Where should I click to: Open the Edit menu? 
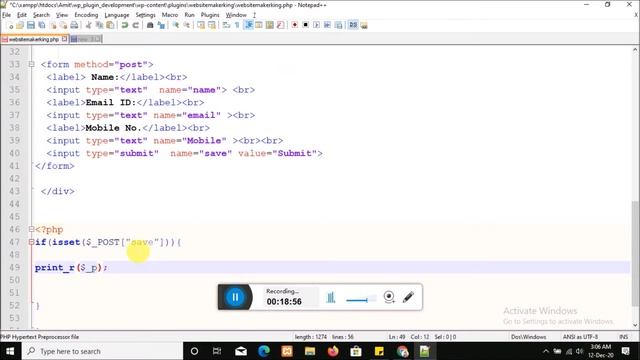click(22, 15)
